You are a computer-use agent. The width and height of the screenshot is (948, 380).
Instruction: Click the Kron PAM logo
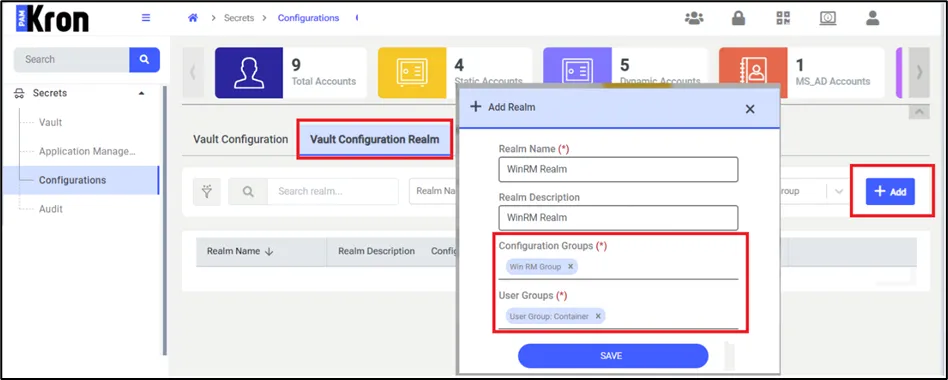pyautogui.click(x=52, y=19)
